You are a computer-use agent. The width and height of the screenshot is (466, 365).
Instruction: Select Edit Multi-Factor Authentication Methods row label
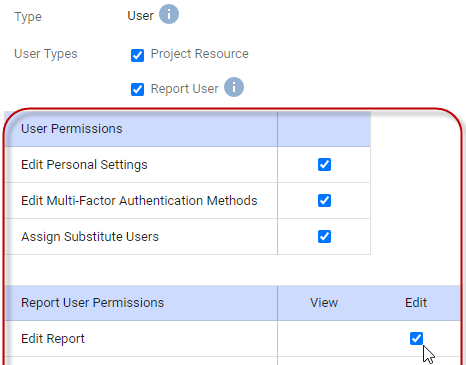(139, 201)
